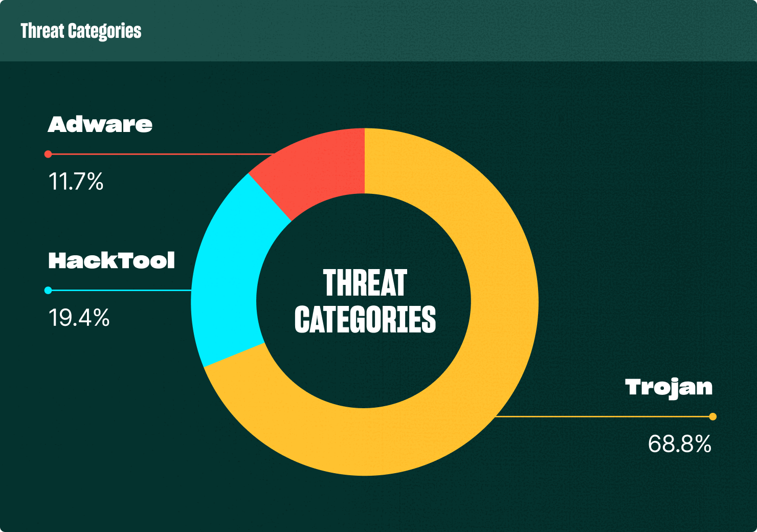The width and height of the screenshot is (757, 532).
Task: Click the red Adware marker dot
Action: (48, 154)
